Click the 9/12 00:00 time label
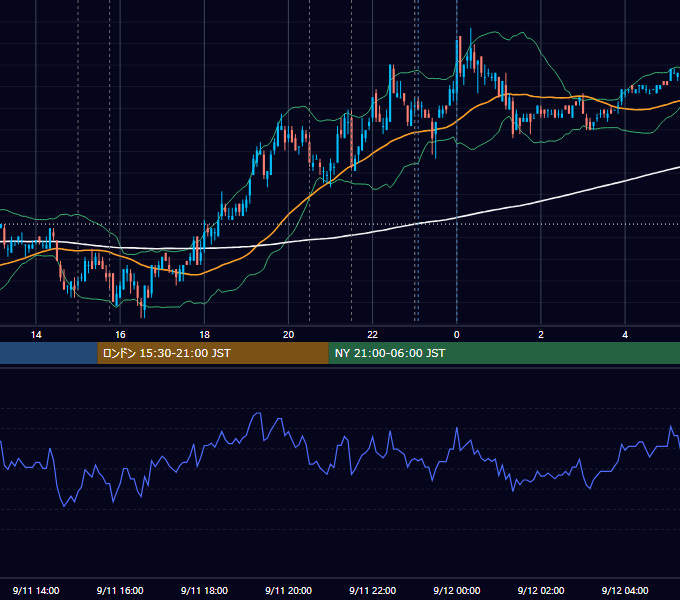 tap(457, 590)
